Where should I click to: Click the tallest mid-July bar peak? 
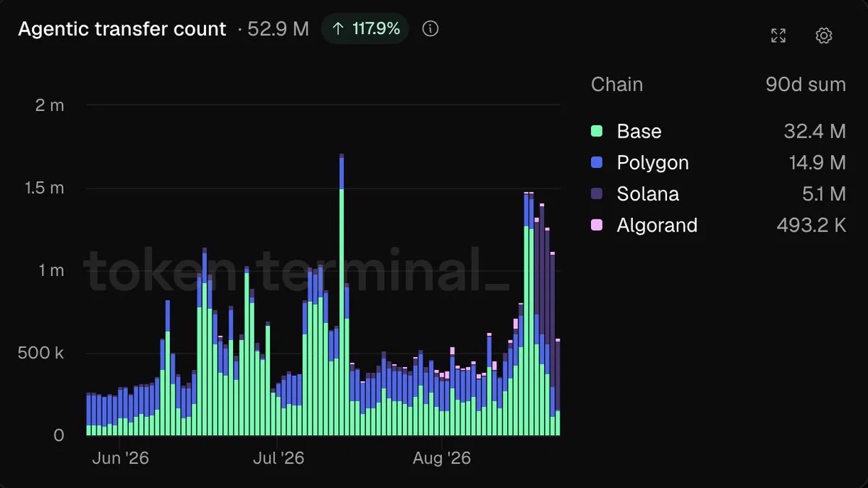coord(341,156)
